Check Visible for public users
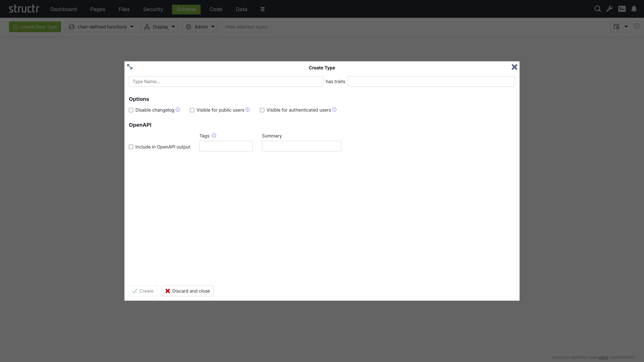644x362 pixels. [x=192, y=110]
